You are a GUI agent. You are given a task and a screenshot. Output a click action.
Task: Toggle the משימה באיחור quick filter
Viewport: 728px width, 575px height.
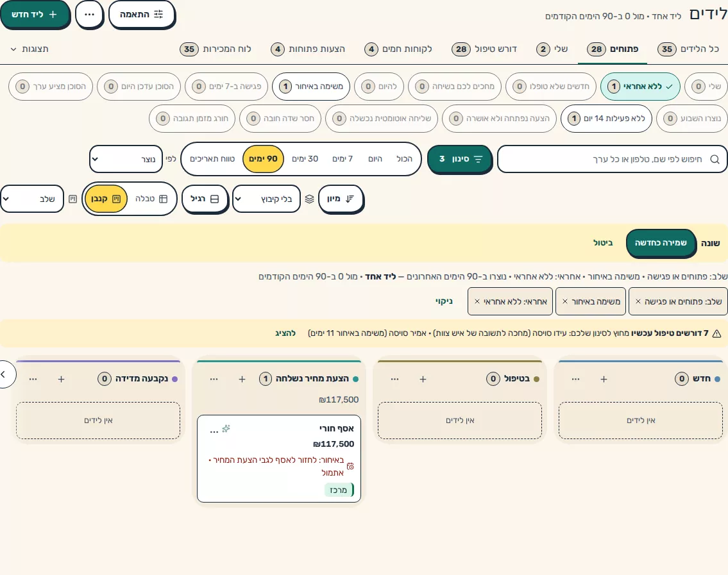pos(311,87)
